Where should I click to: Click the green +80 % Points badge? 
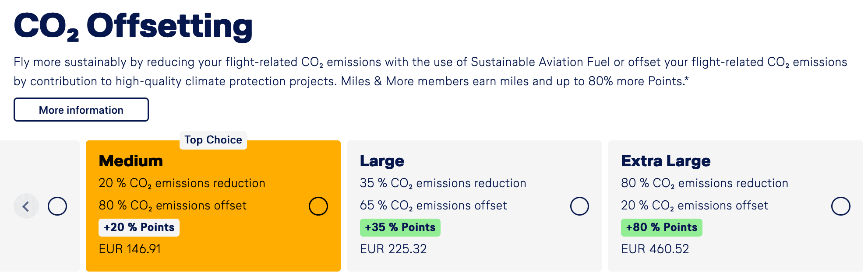661,227
